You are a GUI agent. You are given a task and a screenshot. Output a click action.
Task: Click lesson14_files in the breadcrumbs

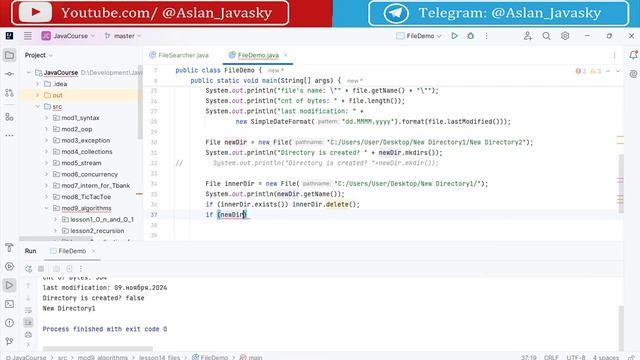(159, 357)
